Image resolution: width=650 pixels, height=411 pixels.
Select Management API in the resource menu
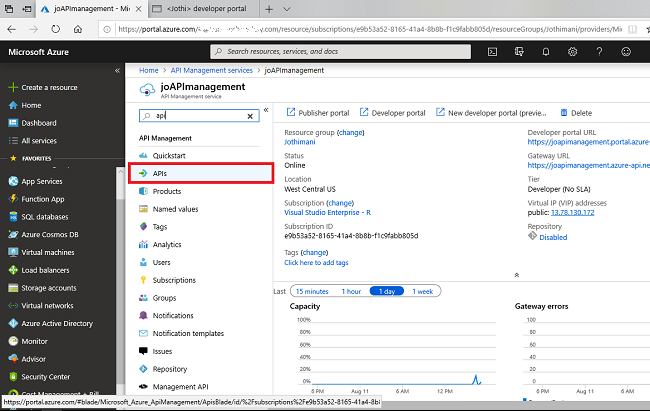[174, 387]
